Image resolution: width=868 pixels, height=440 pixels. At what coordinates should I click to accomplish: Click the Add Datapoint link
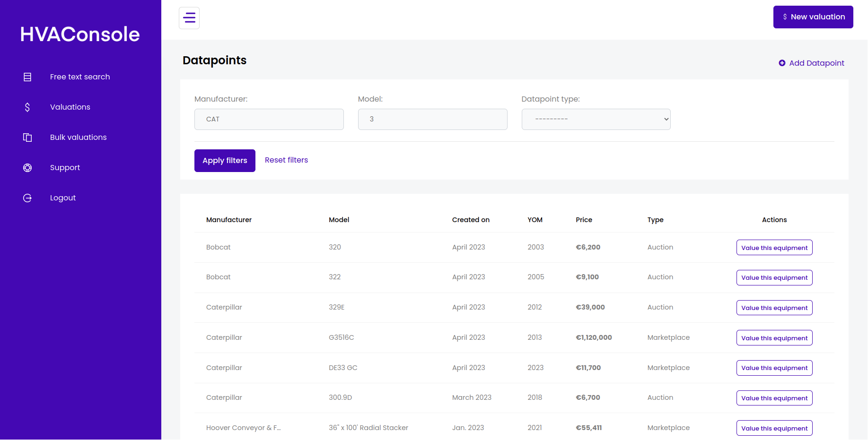click(x=816, y=63)
